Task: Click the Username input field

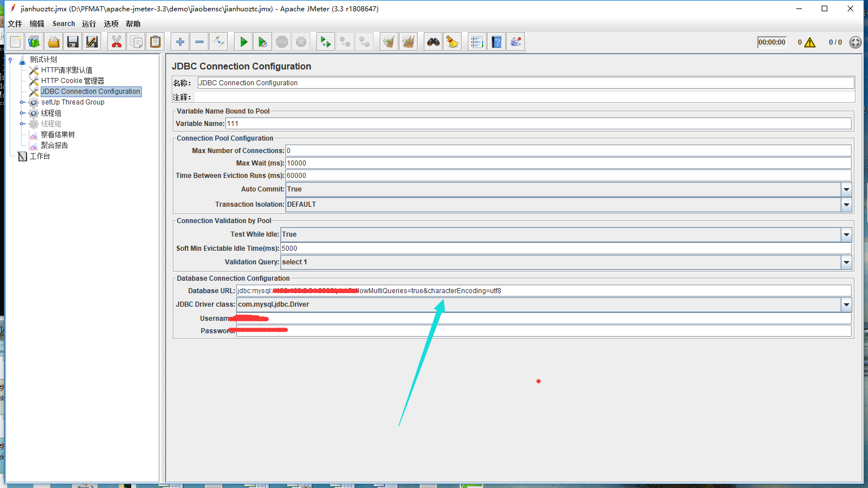Action: point(544,319)
